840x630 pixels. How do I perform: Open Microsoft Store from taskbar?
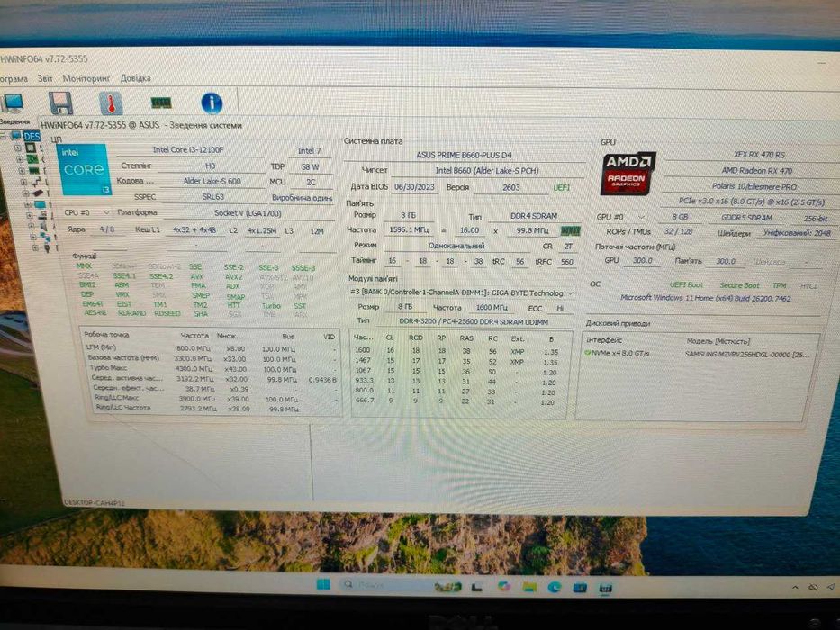[579, 588]
